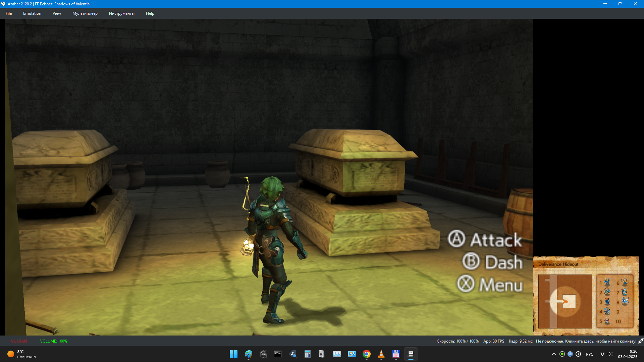Expand the hidden system tray icons chevron

point(554,354)
